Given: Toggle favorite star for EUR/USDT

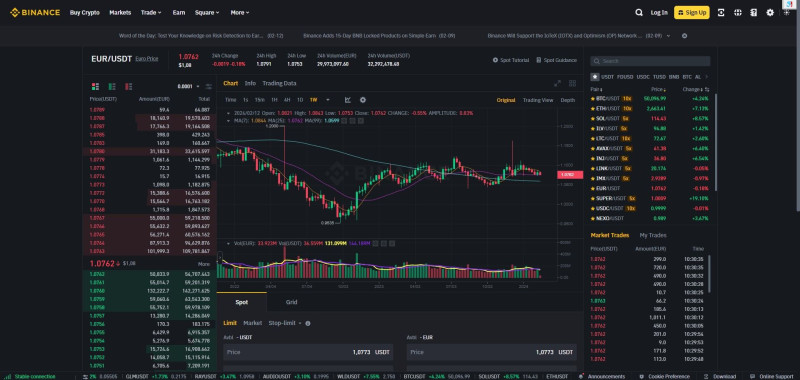Looking at the screenshot, I should coord(593,188).
